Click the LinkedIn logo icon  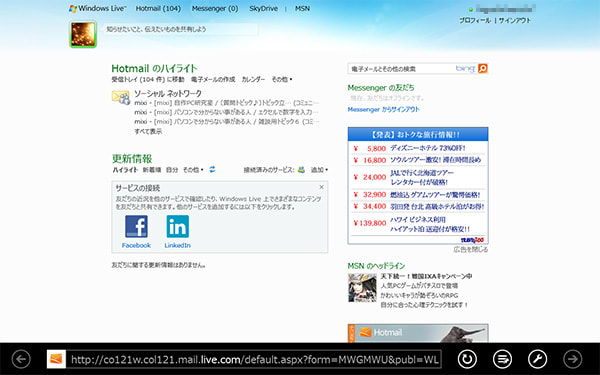[178, 227]
